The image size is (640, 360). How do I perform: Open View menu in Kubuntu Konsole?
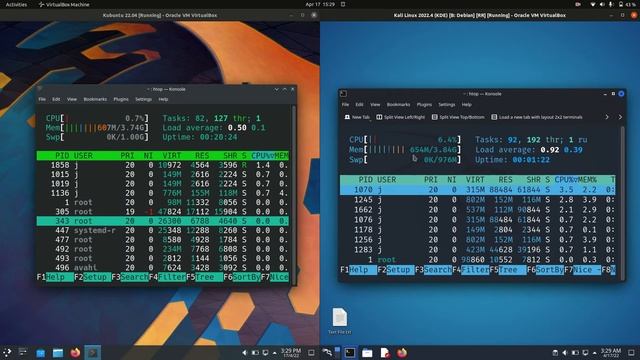[72, 99]
